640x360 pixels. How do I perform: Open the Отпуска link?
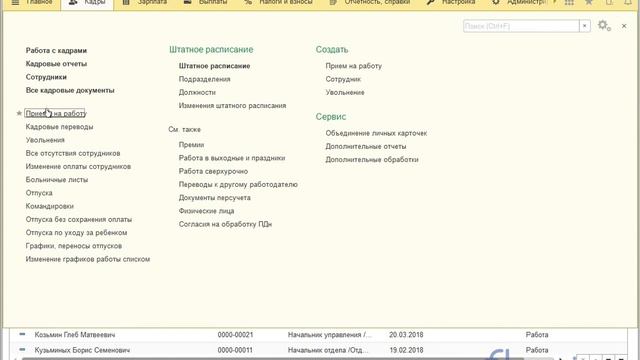click(x=39, y=193)
